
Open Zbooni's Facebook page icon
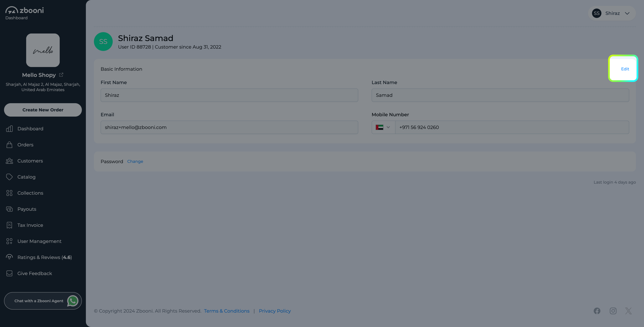coord(597,311)
